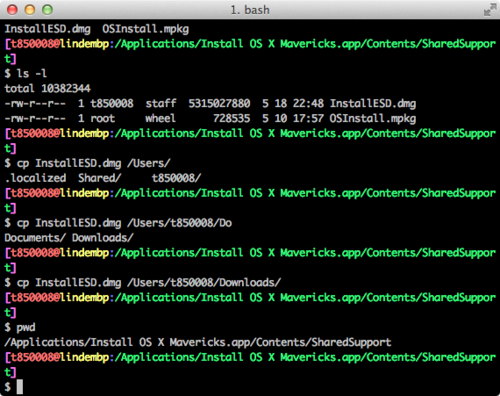Click the 'root' owner name
Viewport: 500px width, 396px height.
103,118
